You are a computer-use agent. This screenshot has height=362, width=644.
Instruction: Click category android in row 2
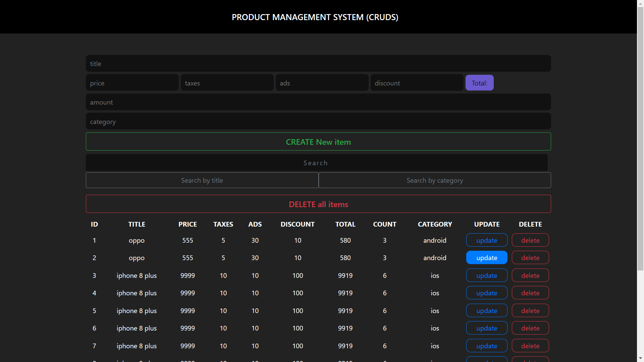435,258
